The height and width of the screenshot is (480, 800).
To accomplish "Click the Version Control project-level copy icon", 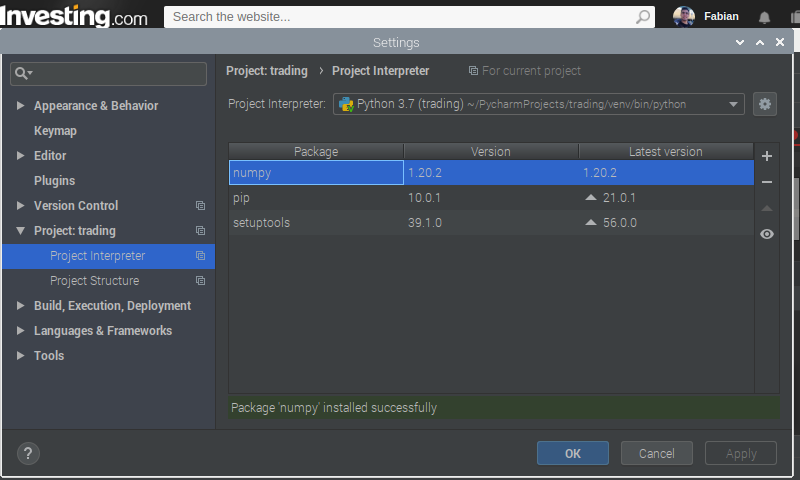I will pyautogui.click(x=201, y=206).
